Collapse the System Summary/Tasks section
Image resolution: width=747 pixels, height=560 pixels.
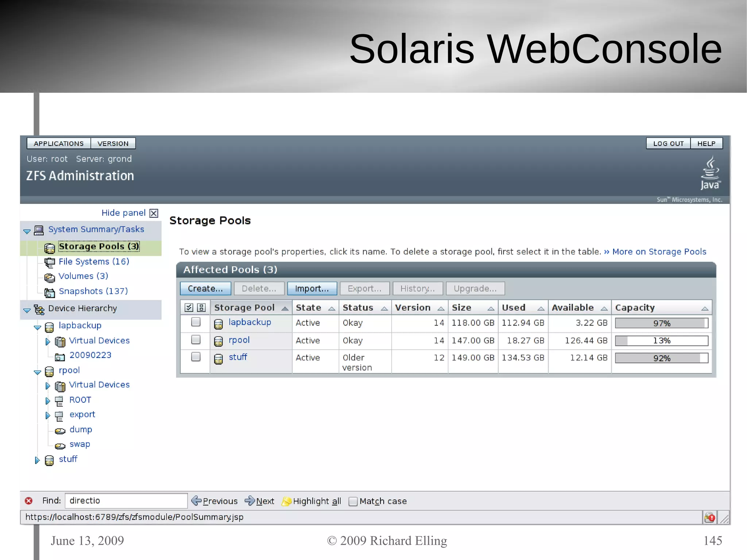click(x=27, y=231)
